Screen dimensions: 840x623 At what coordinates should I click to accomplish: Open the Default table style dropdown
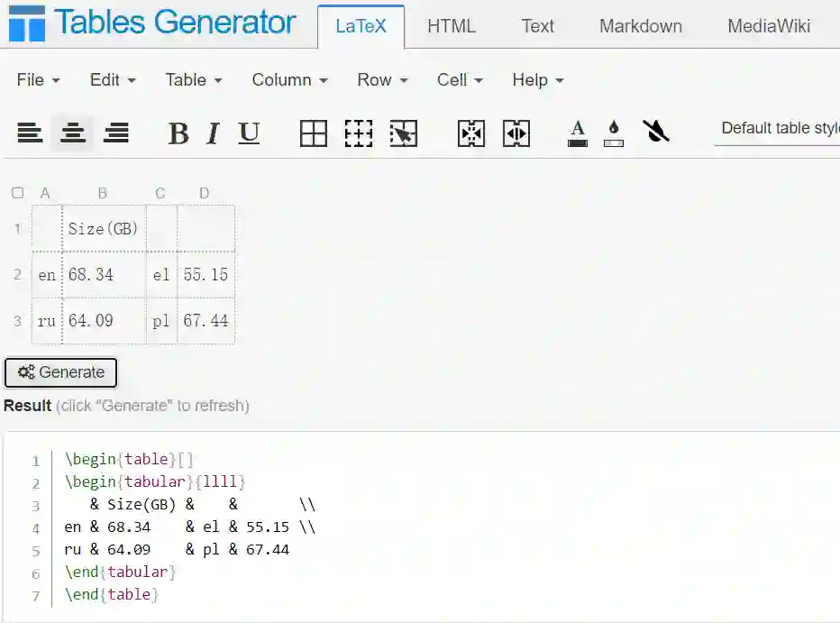[x=779, y=128]
